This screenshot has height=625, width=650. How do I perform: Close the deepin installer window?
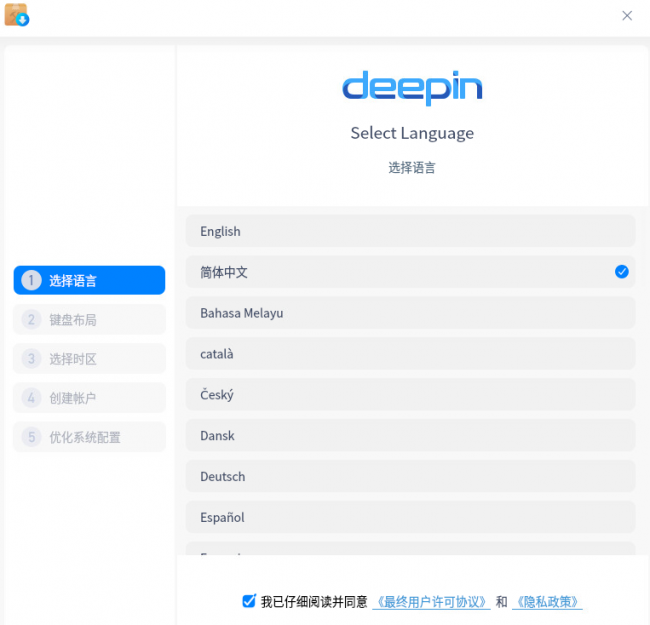click(x=627, y=16)
